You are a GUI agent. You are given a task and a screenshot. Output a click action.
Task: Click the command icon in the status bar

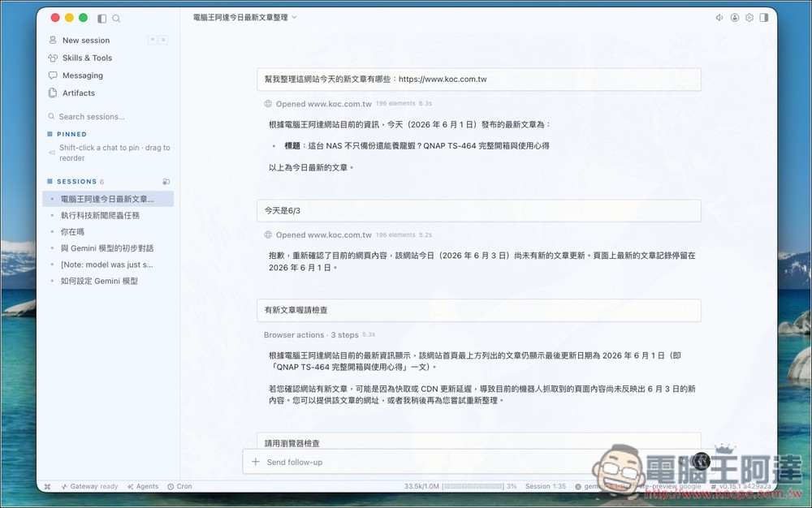[x=48, y=487]
